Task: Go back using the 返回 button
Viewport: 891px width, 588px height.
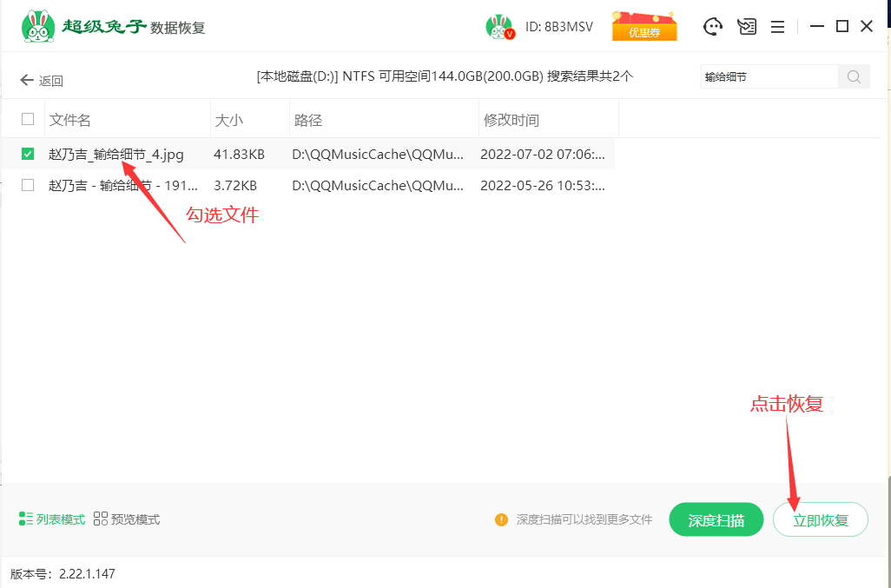Action: pos(42,81)
